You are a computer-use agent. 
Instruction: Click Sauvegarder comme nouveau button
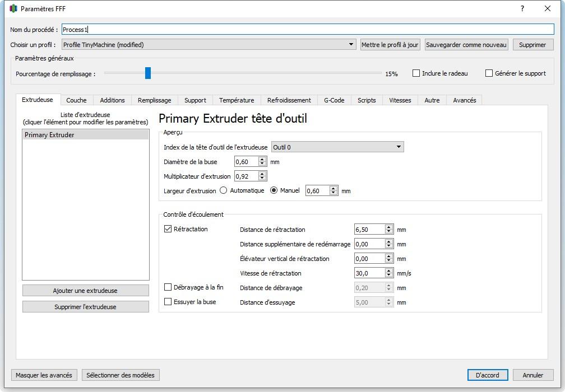tap(466, 45)
